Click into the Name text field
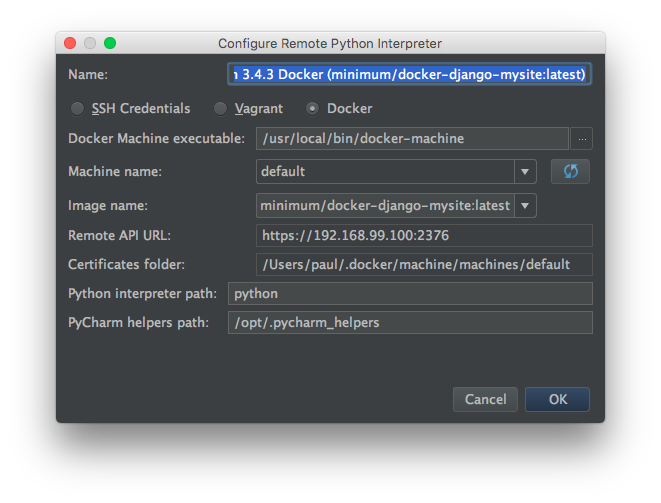This screenshot has height=503, width=661. point(409,74)
